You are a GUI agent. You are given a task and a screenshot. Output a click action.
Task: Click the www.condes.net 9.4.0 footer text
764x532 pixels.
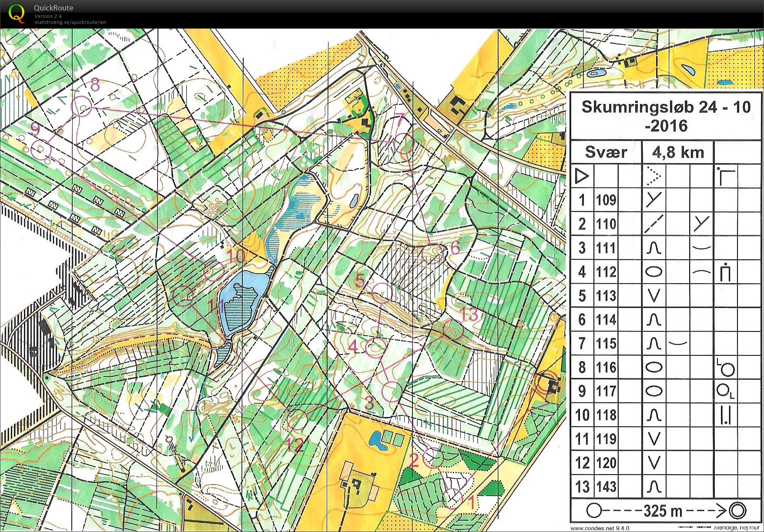[x=600, y=529]
